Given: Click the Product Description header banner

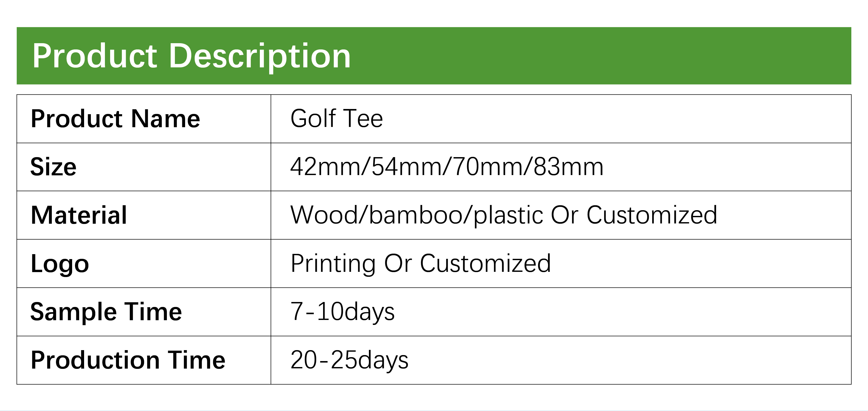Looking at the screenshot, I should click(x=434, y=56).
